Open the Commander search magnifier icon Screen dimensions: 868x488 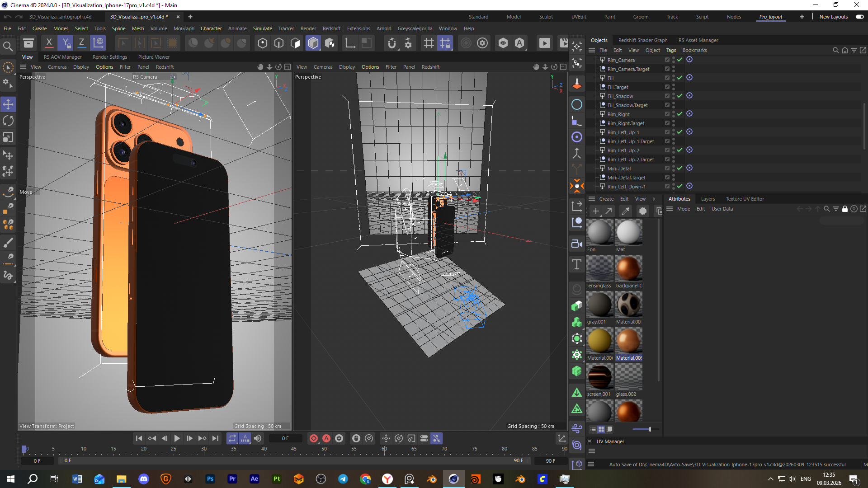8,46
